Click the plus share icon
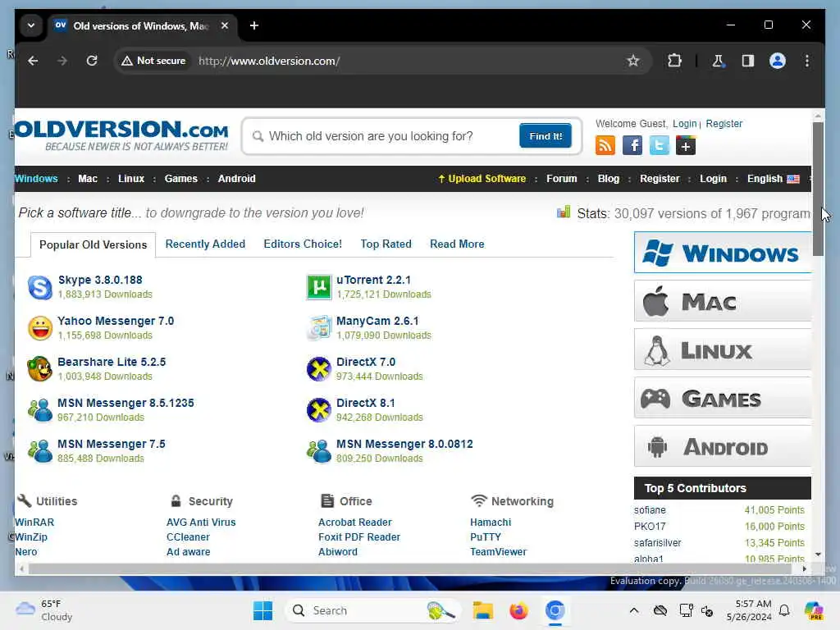 coord(686,145)
